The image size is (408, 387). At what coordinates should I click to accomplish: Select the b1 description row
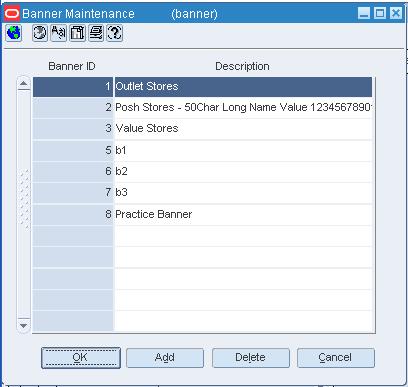click(x=243, y=150)
